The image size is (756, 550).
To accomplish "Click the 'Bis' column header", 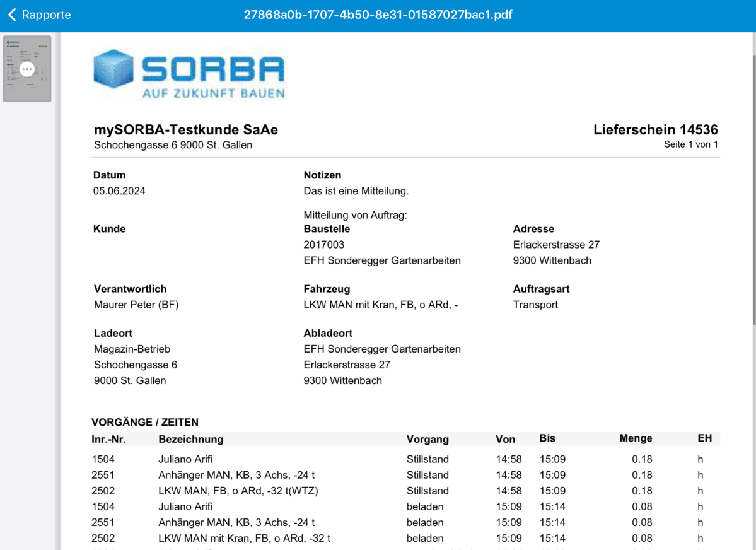I will pos(547,438).
